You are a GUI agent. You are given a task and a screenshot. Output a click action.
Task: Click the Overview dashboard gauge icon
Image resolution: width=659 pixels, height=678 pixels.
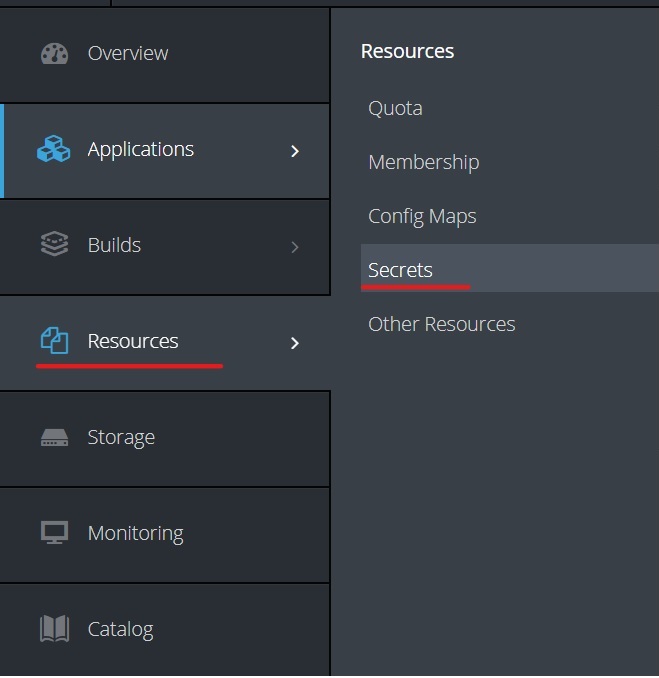54,54
